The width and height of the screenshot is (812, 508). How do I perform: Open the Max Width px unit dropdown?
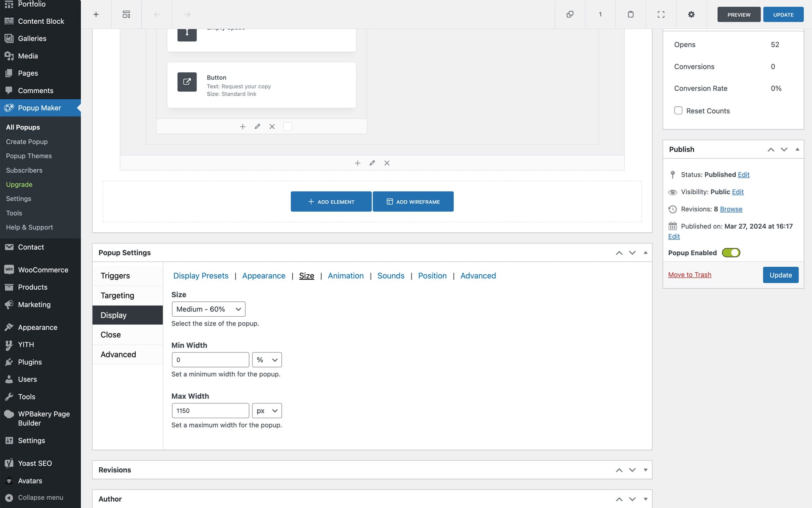(267, 411)
